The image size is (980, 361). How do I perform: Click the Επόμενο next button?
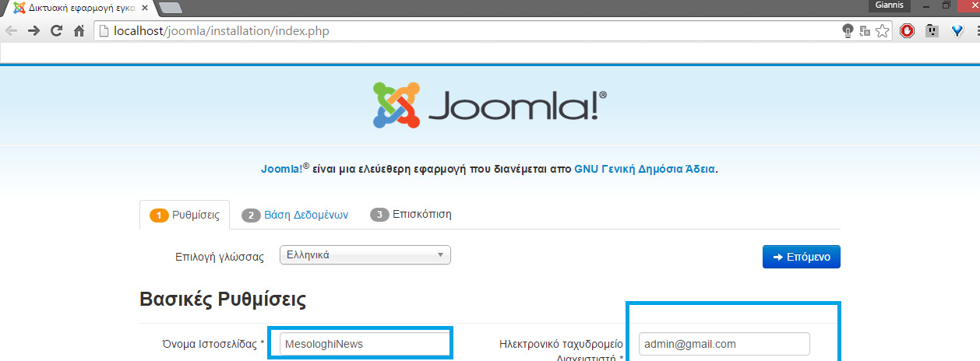pyautogui.click(x=801, y=256)
